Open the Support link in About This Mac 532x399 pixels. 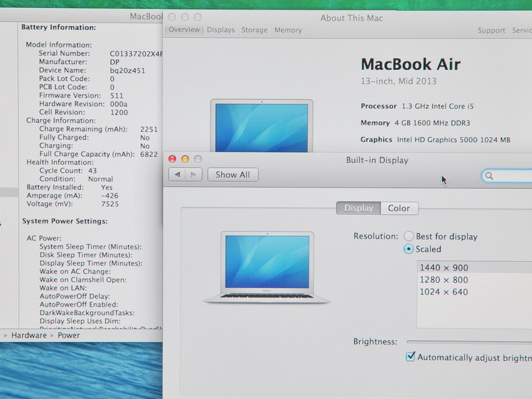(491, 30)
